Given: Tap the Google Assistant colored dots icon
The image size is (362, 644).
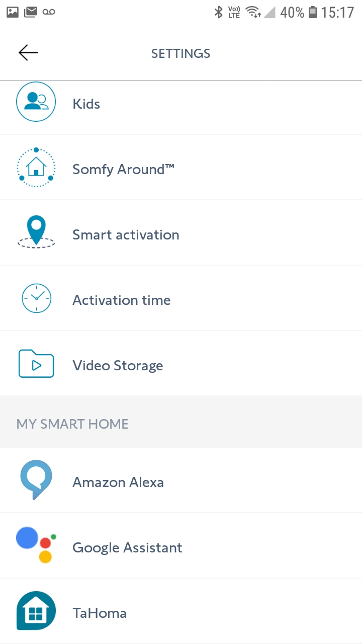Looking at the screenshot, I should (x=36, y=545).
